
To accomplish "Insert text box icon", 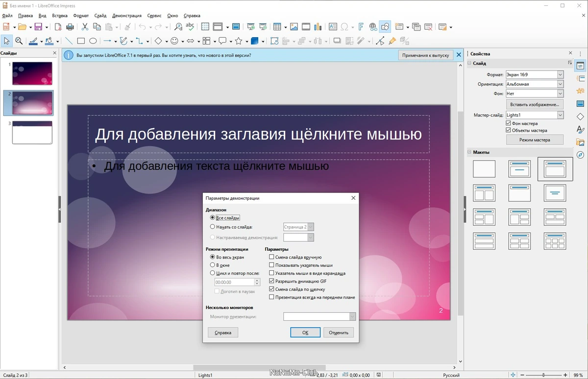I will 333,27.
